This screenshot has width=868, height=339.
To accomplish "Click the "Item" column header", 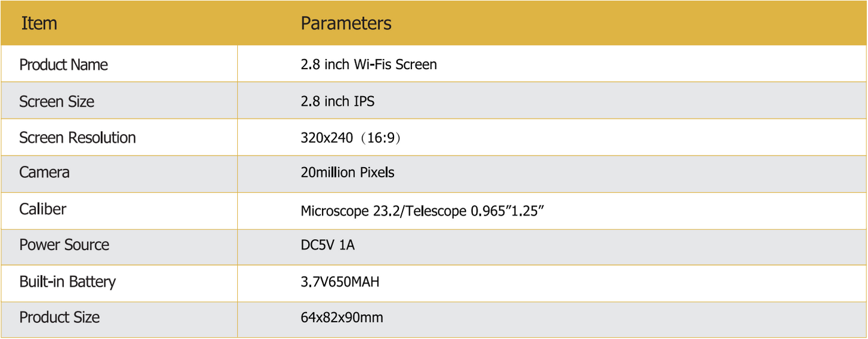I will (x=39, y=23).
